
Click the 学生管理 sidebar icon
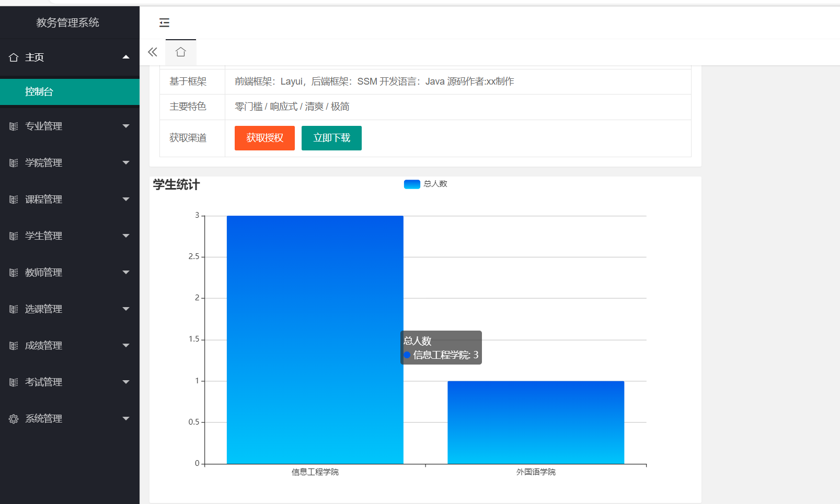tap(14, 236)
